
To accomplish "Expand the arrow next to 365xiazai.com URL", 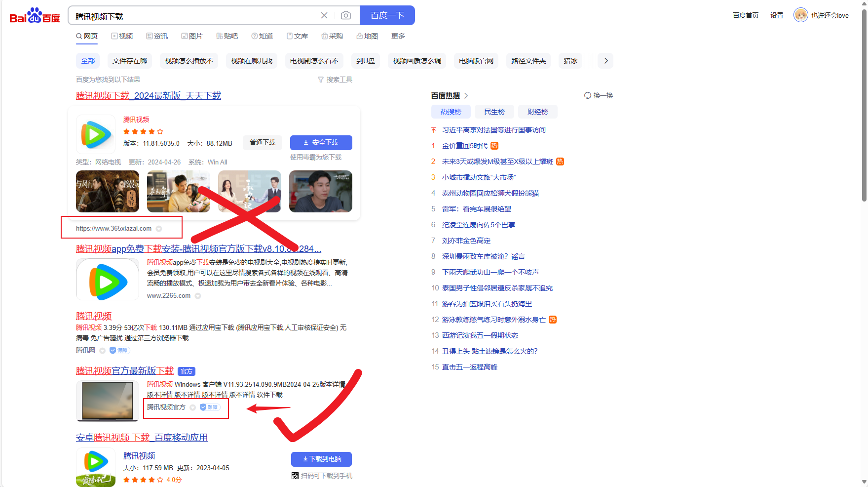I will point(159,229).
